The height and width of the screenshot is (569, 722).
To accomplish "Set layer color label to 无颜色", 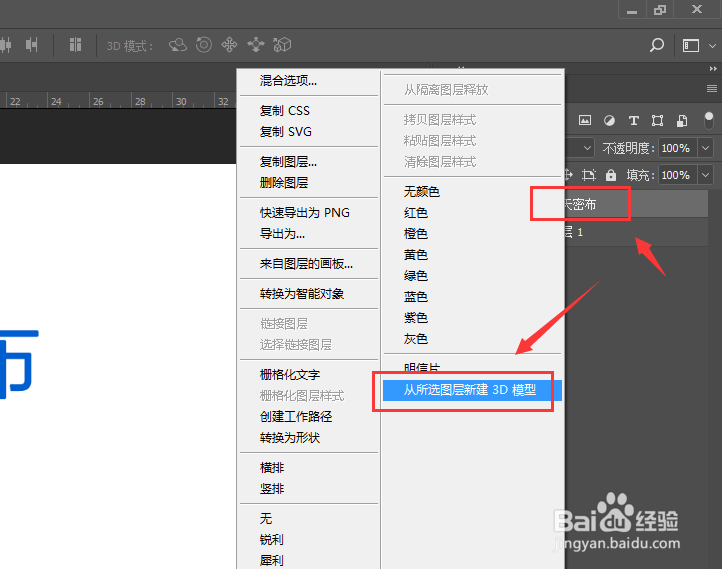I will click(422, 192).
